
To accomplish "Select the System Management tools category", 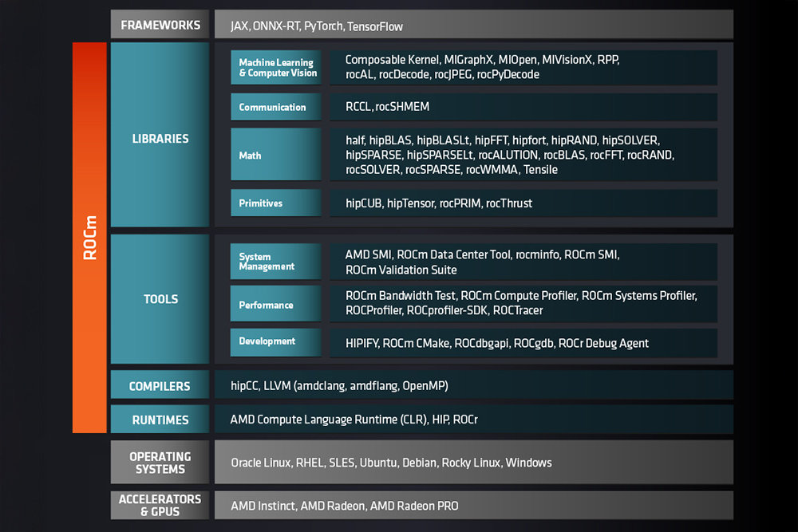I will point(275,262).
